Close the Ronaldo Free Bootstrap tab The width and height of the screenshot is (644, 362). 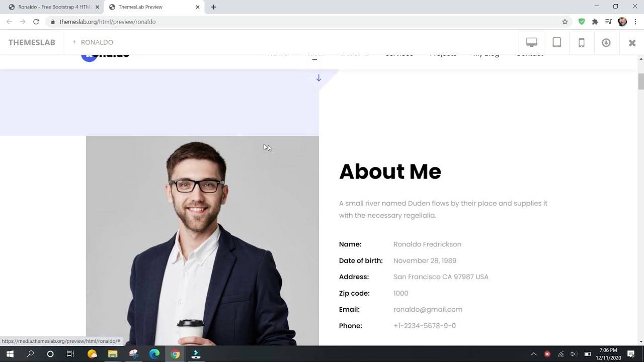(x=97, y=7)
